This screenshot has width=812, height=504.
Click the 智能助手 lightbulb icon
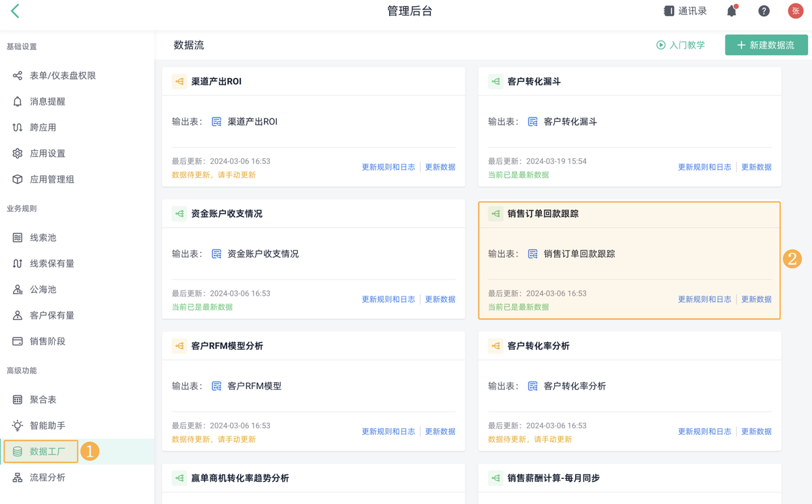point(18,426)
